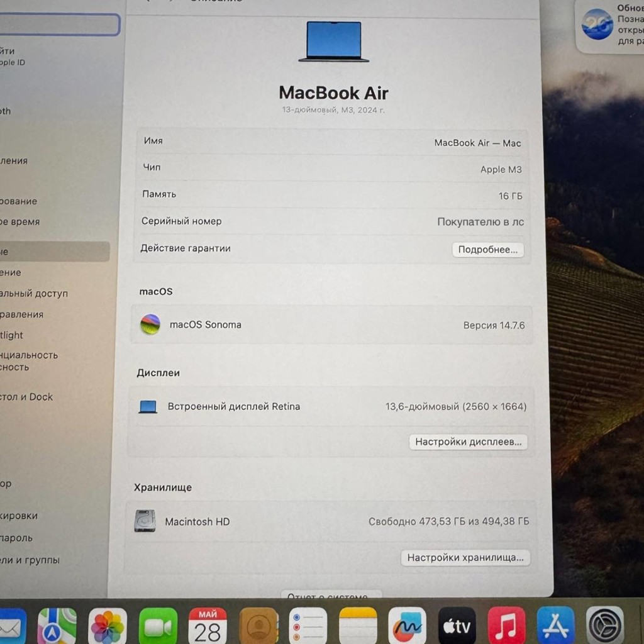Open Универсальный доступ in sidebar
Viewport: 644px width, 644px height.
click(34, 293)
